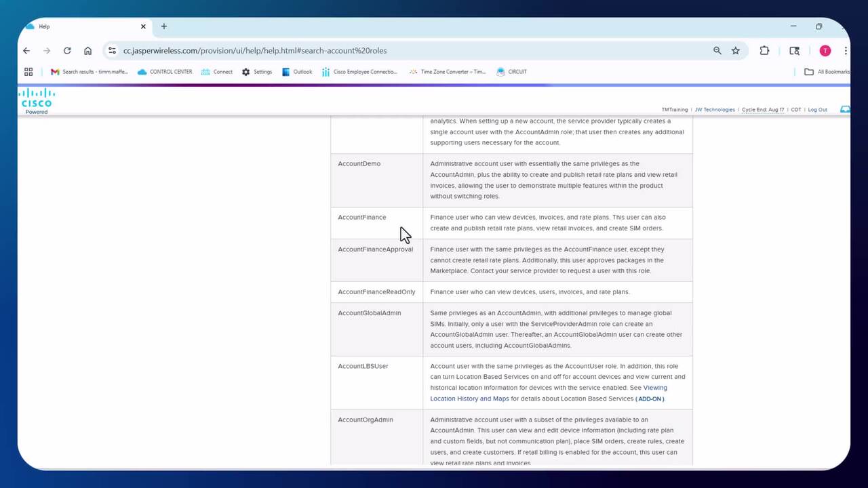The width and height of the screenshot is (868, 488).
Task: Open the CONTROL CENTER bookmark
Action: pos(165,72)
